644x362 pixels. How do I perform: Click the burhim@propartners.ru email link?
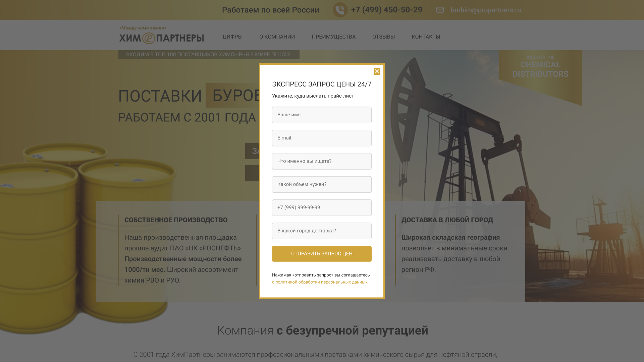486,10
